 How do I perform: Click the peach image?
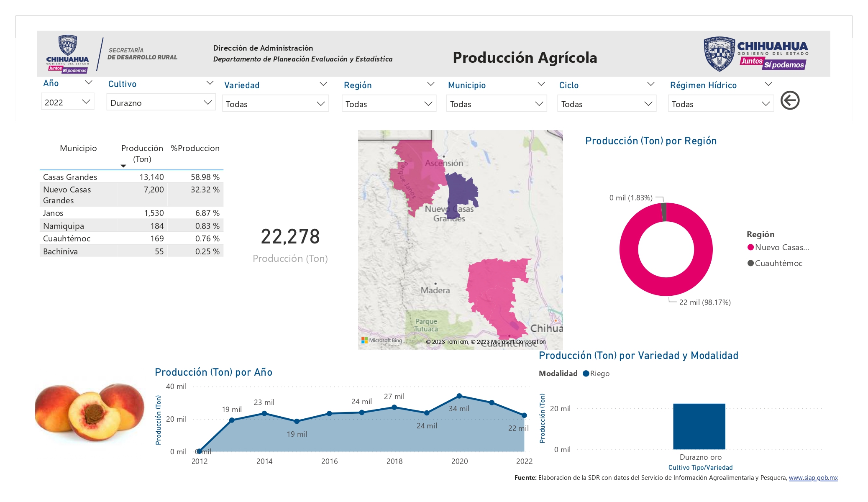tap(90, 412)
